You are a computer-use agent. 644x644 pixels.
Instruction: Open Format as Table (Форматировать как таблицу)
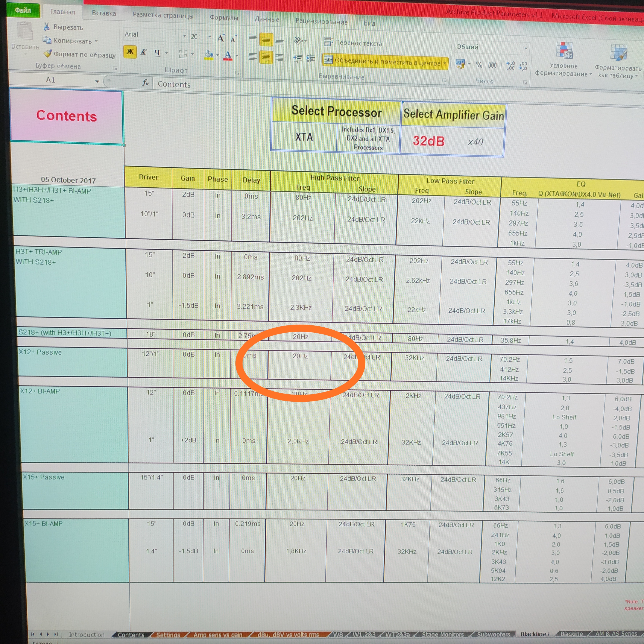[618, 62]
